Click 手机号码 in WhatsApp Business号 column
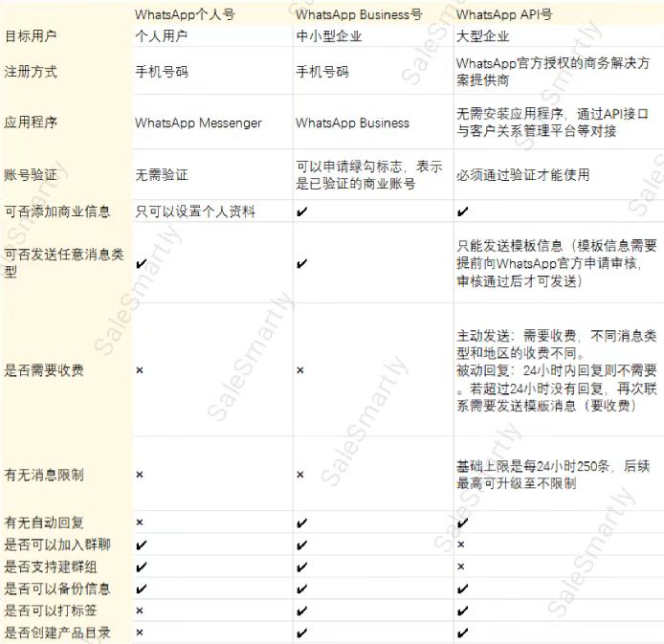 pyautogui.click(x=322, y=72)
